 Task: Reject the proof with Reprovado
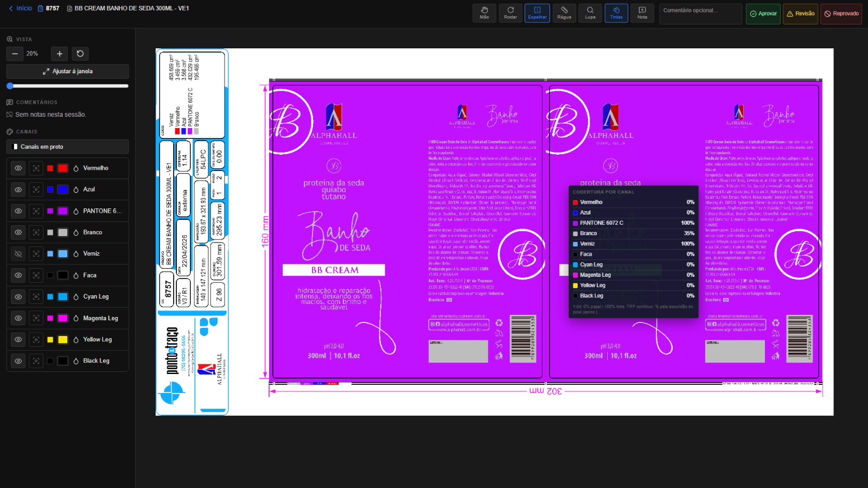(841, 14)
